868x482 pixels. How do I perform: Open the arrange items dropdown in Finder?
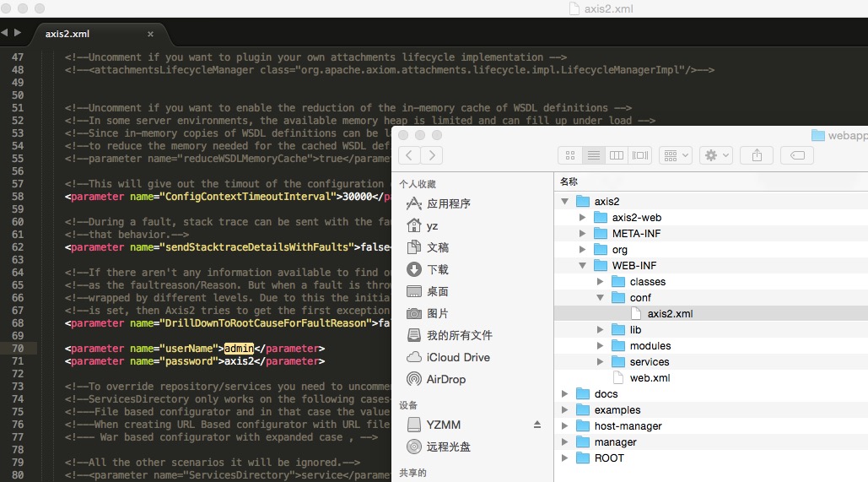676,155
